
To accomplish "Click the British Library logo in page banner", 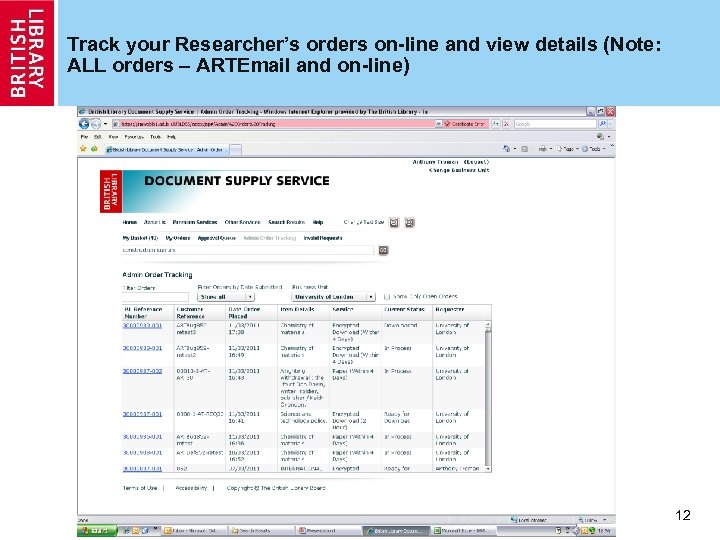I will 111,191.
